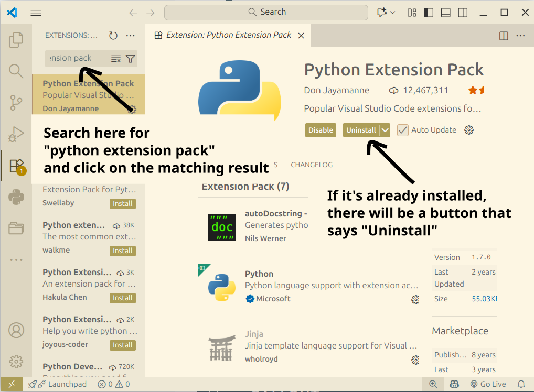This screenshot has width=534, height=392.
Task: Open Accounts menu in activity bar
Action: point(16,331)
